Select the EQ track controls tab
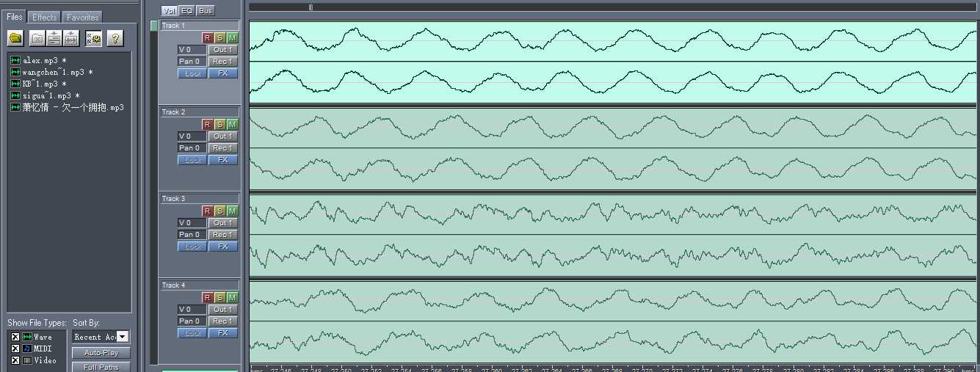The width and height of the screenshot is (980, 372). tap(187, 10)
